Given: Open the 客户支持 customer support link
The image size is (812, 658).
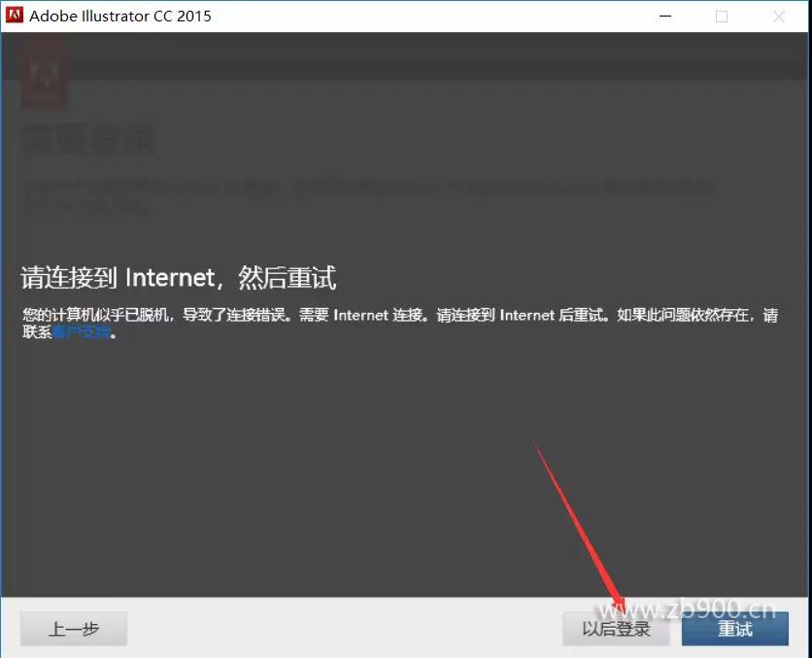Looking at the screenshot, I should 82,332.
